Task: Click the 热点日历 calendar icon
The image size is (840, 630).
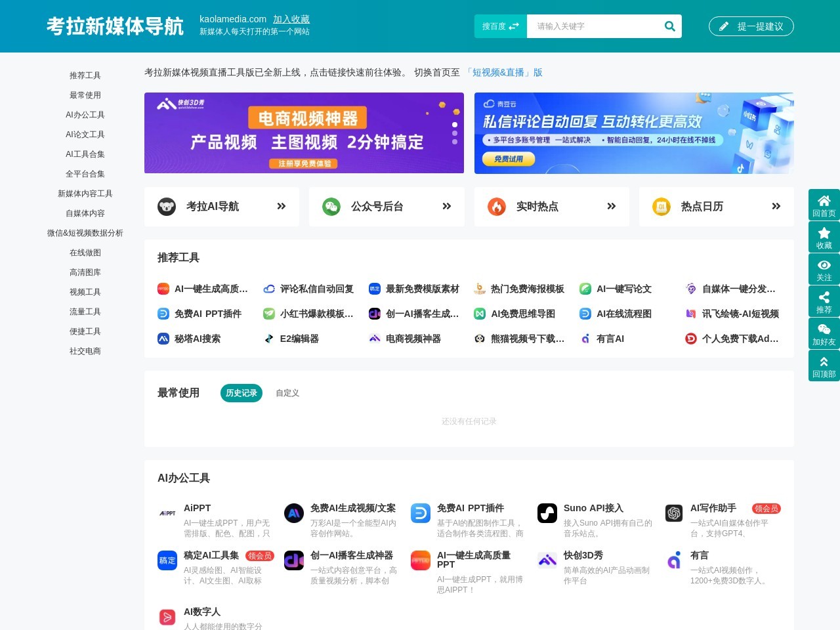Action: [x=661, y=206]
